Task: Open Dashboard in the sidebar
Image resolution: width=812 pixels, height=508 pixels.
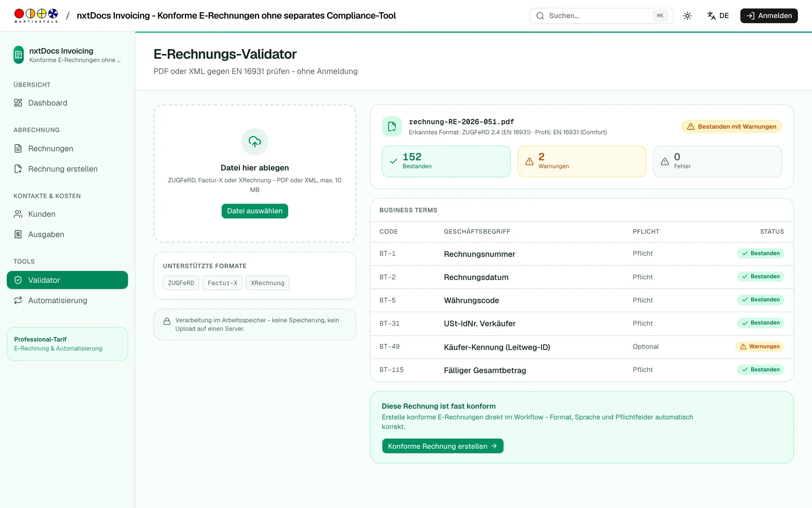Action: point(67,103)
